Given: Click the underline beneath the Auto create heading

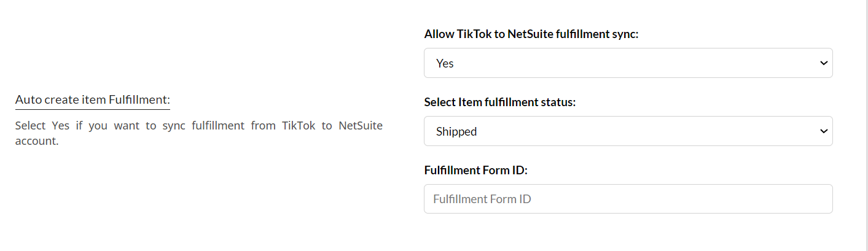Looking at the screenshot, I should 92,109.
